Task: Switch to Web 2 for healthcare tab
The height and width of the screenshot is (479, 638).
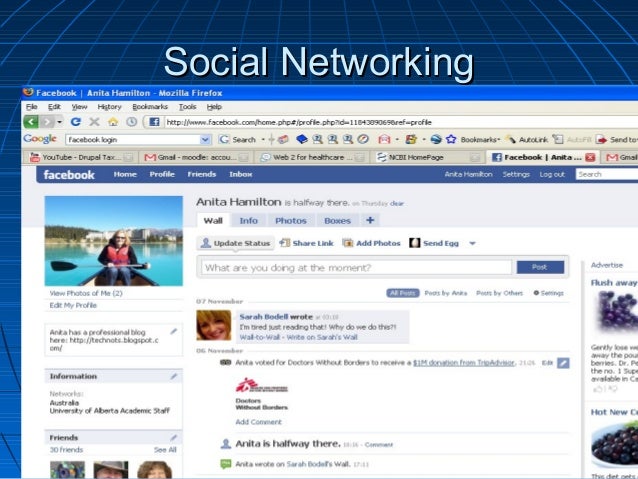Action: point(312,157)
